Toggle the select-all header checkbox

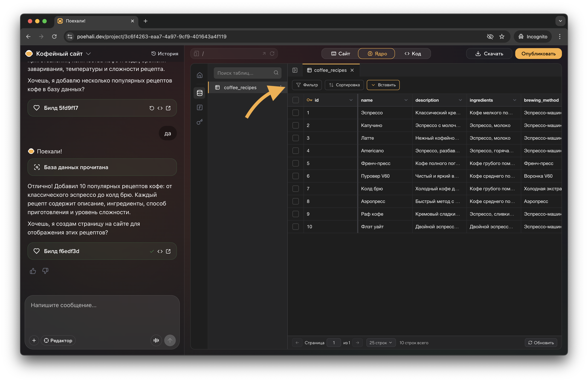tap(295, 100)
